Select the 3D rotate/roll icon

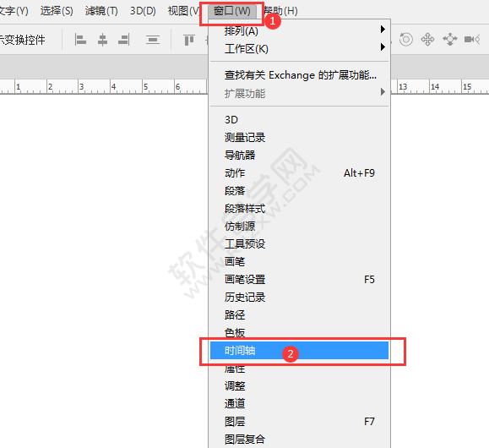click(x=406, y=40)
